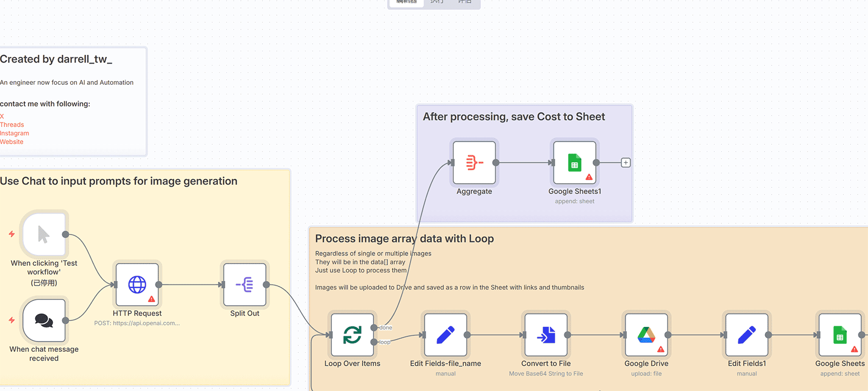Click plus button after Google Sheets1
868x391 pixels.
[626, 162]
